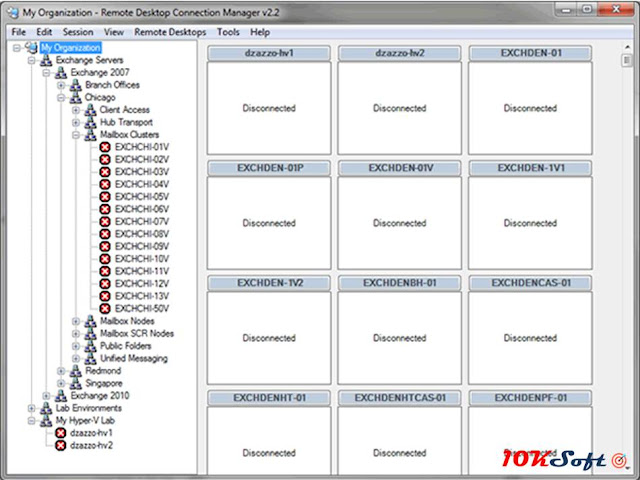
Task: Click the disconnected icon for dzazzo-hv2 in tree
Action: [60, 445]
